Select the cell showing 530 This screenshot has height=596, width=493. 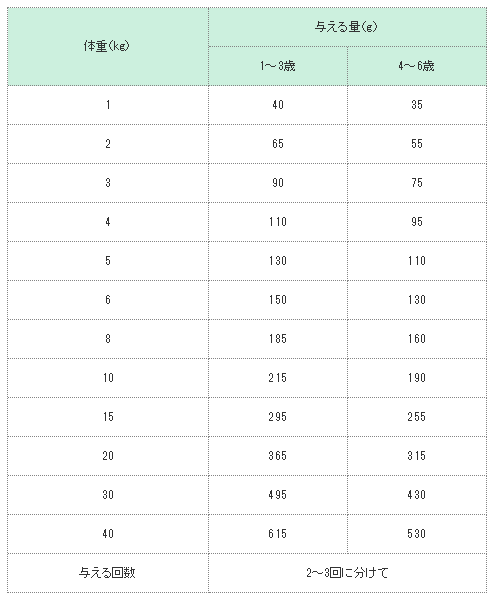coord(417,534)
